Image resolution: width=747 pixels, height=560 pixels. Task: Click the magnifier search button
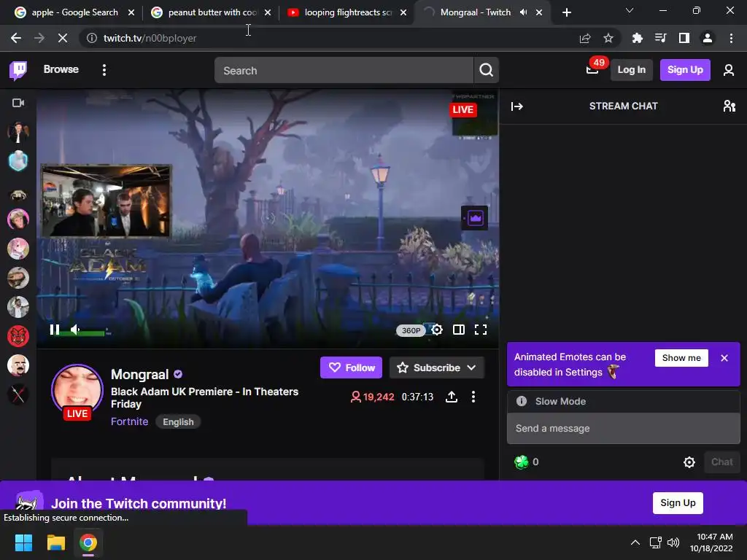(x=486, y=71)
